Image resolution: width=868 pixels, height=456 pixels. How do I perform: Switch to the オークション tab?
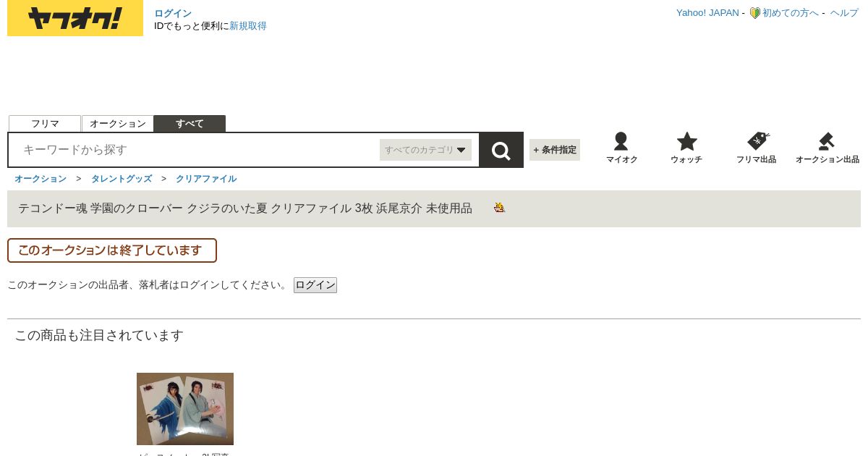point(118,124)
